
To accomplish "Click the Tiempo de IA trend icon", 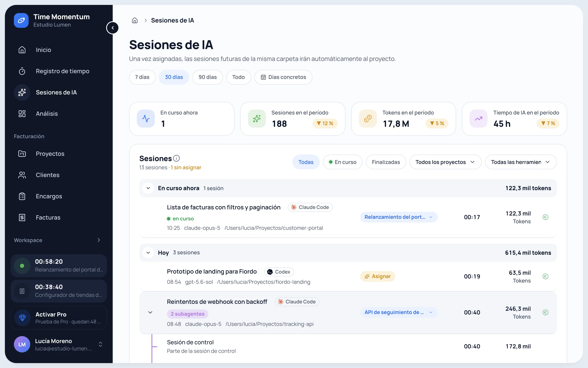I will (x=478, y=119).
